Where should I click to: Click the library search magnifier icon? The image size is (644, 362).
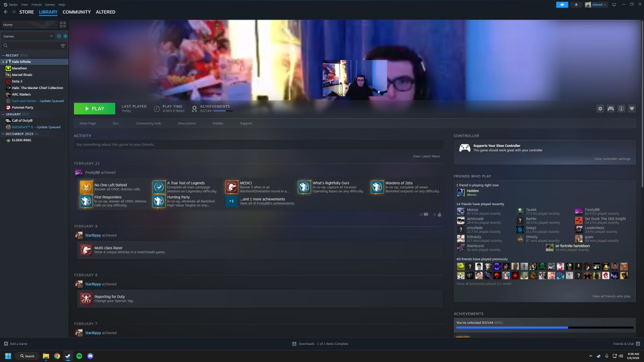pos(5,46)
